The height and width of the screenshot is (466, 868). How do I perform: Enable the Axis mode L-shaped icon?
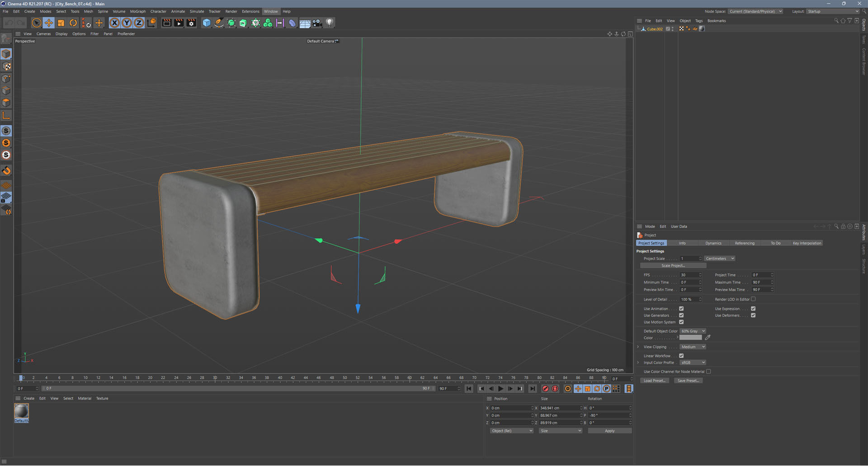coord(6,116)
